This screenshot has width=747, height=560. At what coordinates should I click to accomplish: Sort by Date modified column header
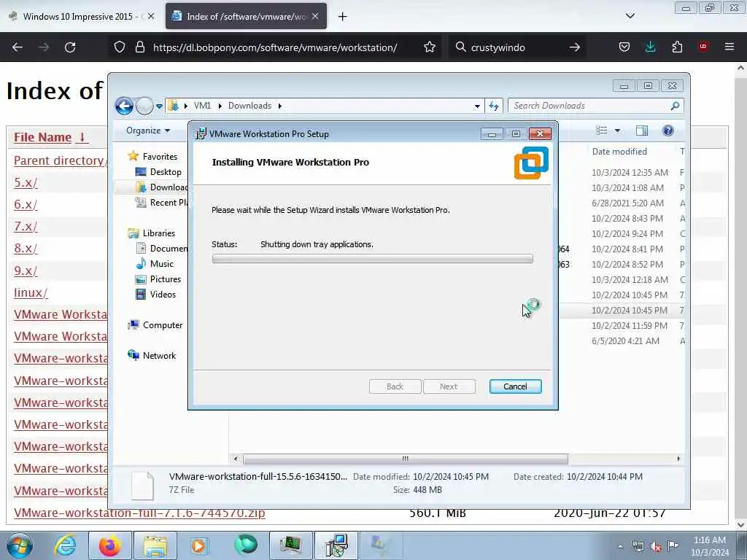619,152
